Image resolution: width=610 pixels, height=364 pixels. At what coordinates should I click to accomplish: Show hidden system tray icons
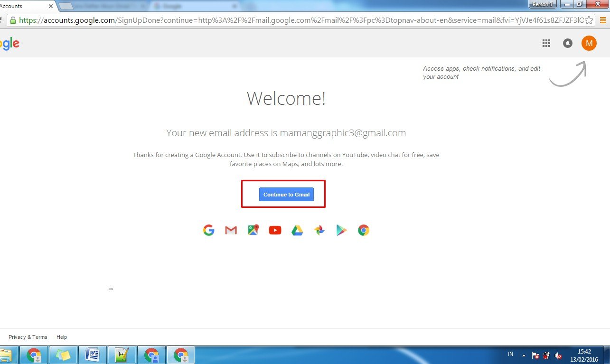click(524, 355)
